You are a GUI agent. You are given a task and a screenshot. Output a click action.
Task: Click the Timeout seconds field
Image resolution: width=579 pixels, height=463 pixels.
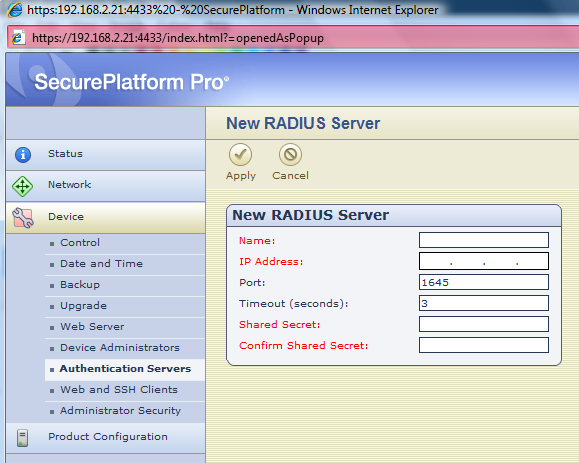click(484, 303)
